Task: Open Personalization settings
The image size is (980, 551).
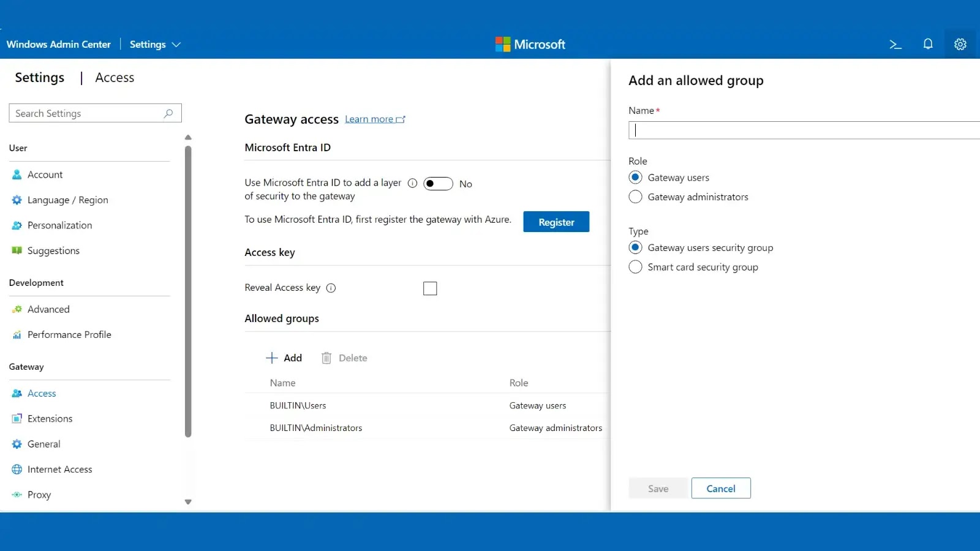Action: (x=59, y=225)
